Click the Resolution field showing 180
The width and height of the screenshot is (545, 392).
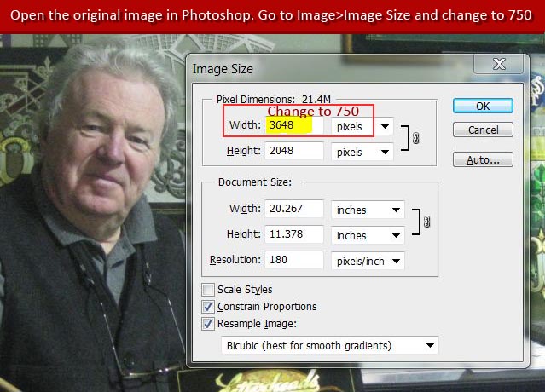294,260
